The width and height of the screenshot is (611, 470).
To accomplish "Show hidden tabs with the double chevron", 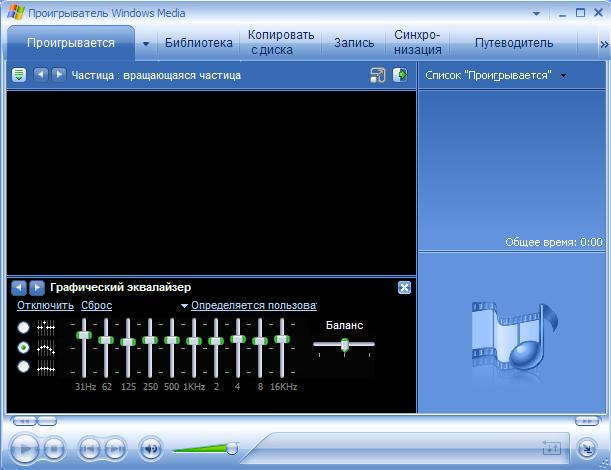I will pos(604,44).
